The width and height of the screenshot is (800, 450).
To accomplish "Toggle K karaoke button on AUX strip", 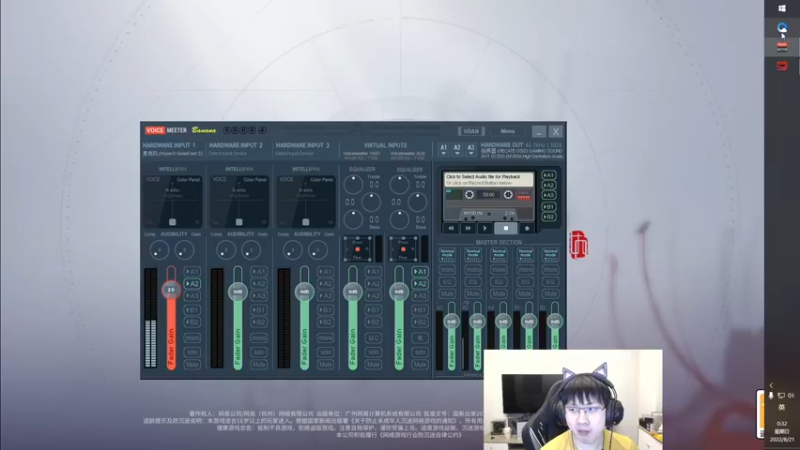I will [420, 338].
